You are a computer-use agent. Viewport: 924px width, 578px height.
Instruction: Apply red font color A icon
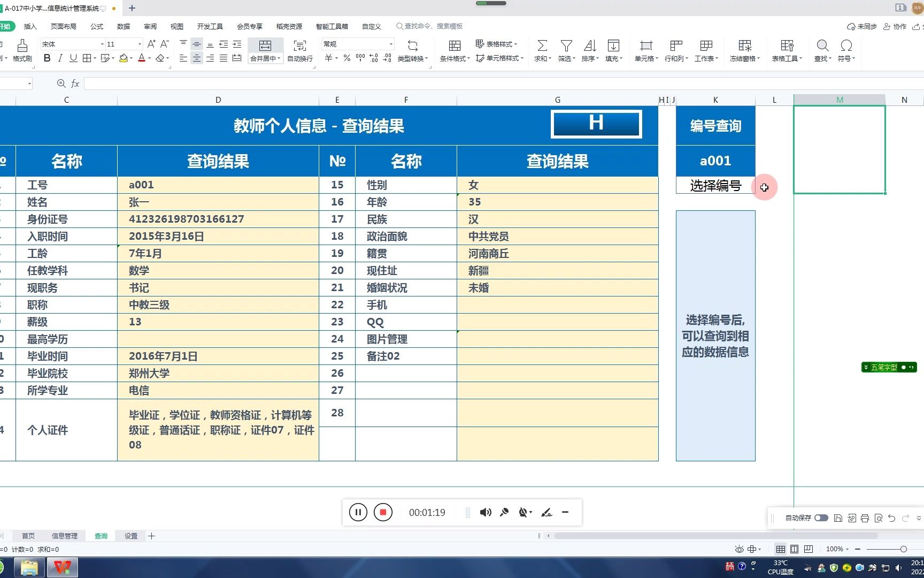click(142, 58)
